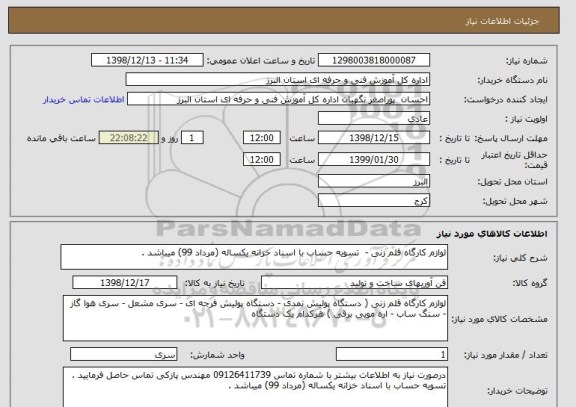Image resolution: width=576 pixels, height=407 pixels.
Task: Select the quantity field showing 1
Action: coord(392,354)
